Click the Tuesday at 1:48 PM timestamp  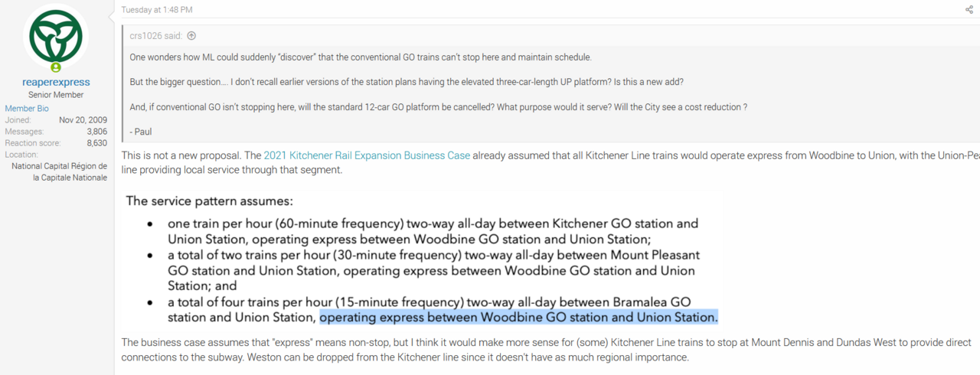(157, 10)
